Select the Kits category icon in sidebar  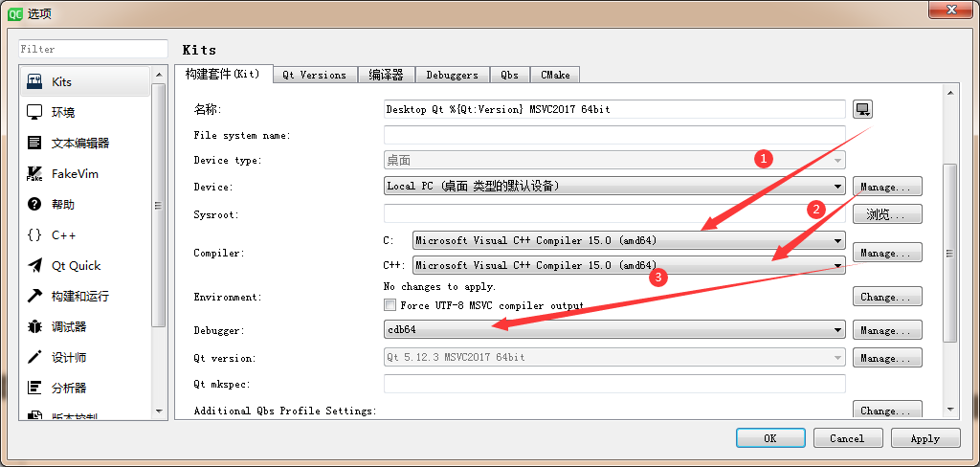34,81
